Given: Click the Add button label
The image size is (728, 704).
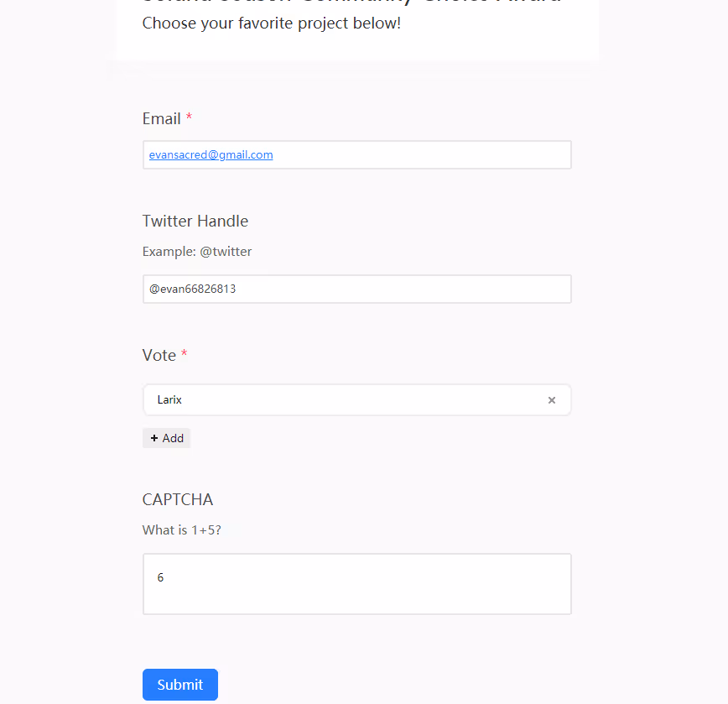Looking at the screenshot, I should [x=173, y=438].
